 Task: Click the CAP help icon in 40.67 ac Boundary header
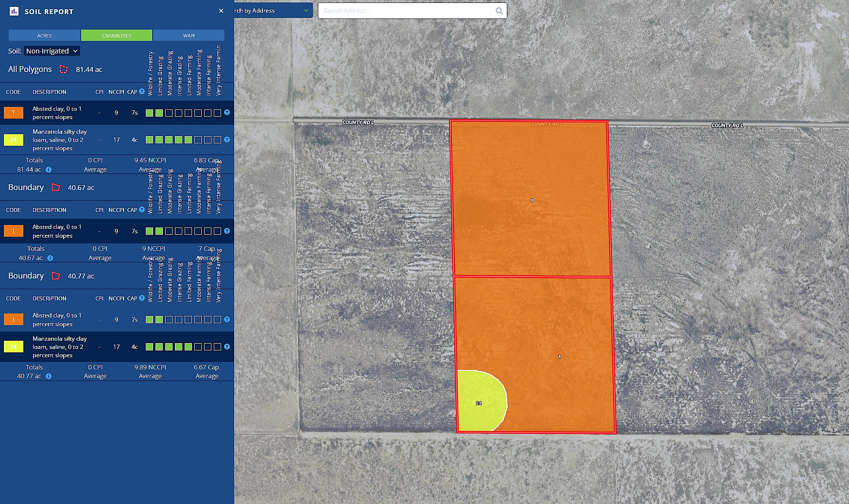coord(142,209)
